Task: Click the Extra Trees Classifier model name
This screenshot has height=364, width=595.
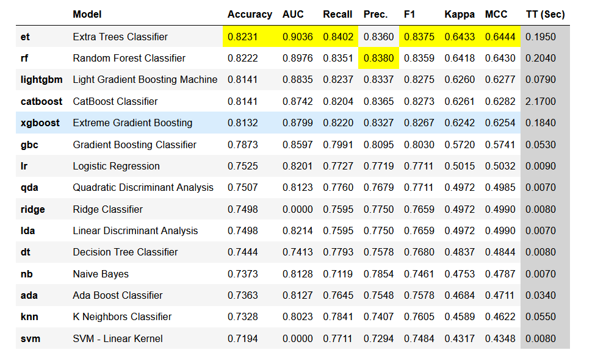Action: tap(120, 37)
